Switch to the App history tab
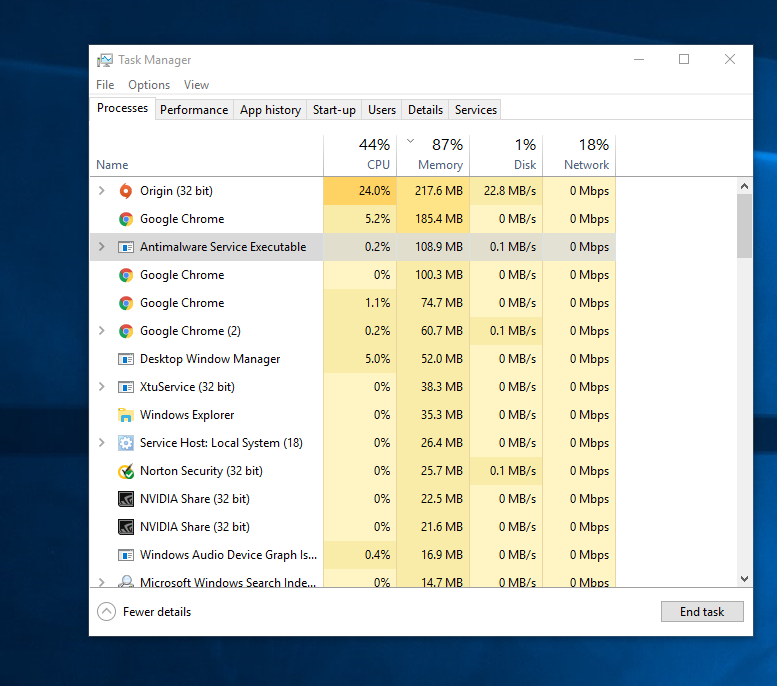Image resolution: width=777 pixels, height=686 pixels. [270, 110]
